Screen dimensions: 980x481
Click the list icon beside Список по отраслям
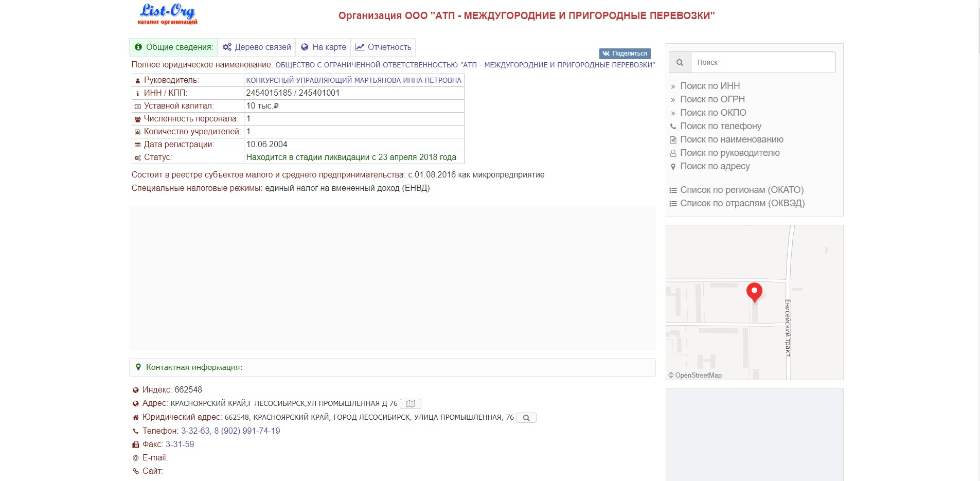(x=673, y=204)
